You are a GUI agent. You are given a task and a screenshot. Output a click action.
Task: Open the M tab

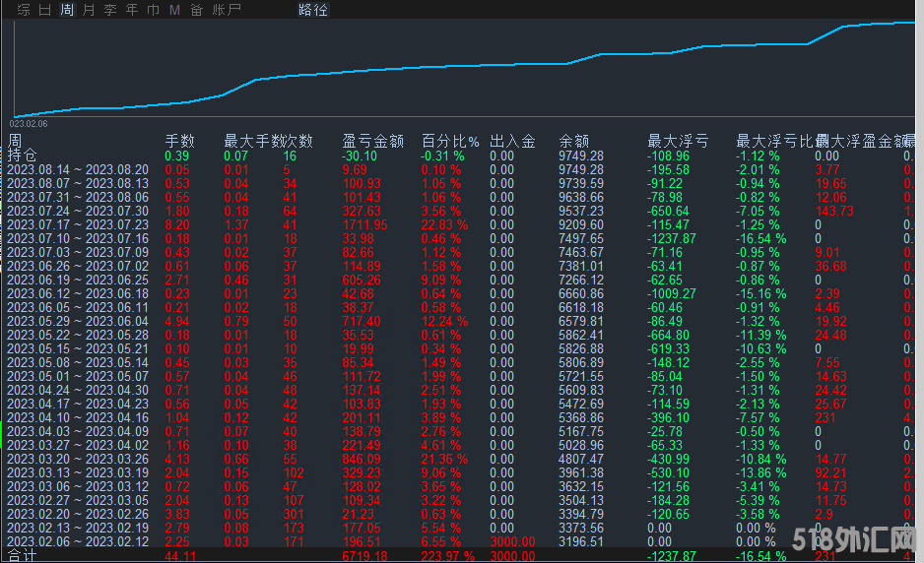(x=174, y=10)
